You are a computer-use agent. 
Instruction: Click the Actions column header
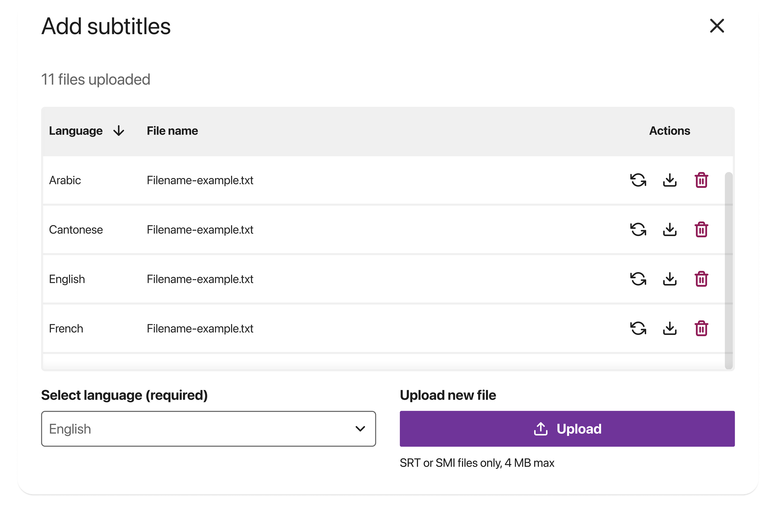point(670,131)
